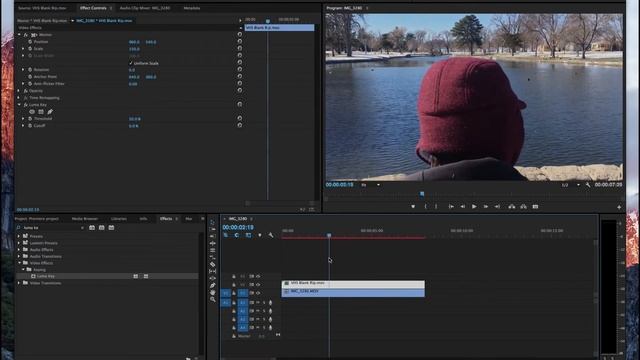
Task: Toggle animation stopwatch for Position
Action: tap(30, 42)
